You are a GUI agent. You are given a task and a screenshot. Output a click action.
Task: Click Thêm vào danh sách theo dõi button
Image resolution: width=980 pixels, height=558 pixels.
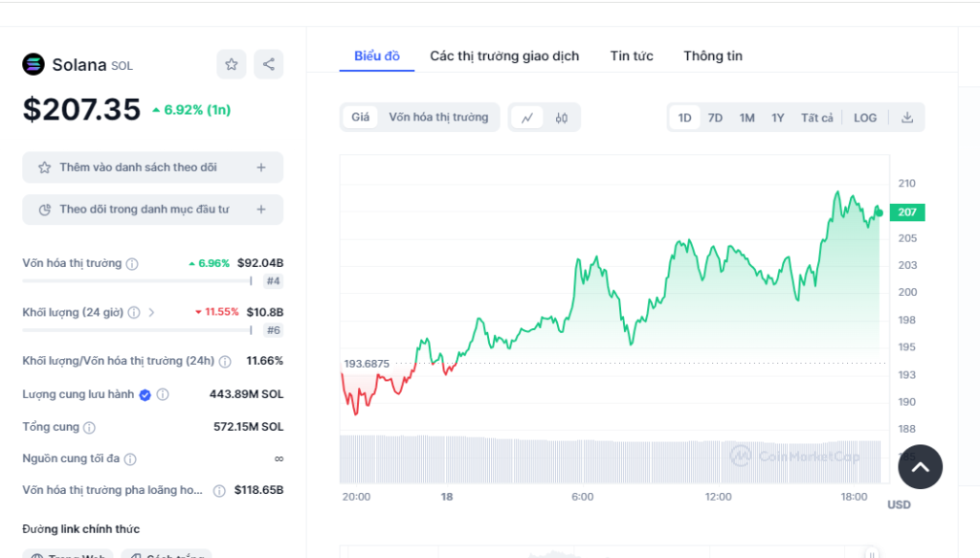152,167
